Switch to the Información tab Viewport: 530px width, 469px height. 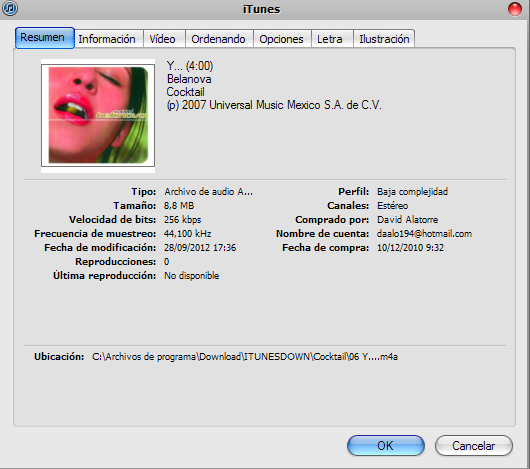coord(109,39)
